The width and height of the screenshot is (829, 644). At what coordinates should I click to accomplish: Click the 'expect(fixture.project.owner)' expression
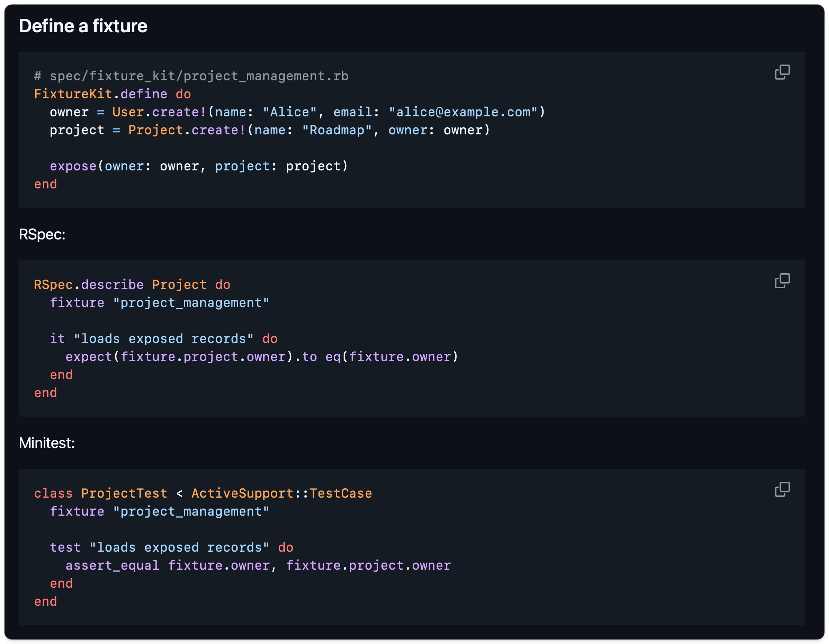179,357
